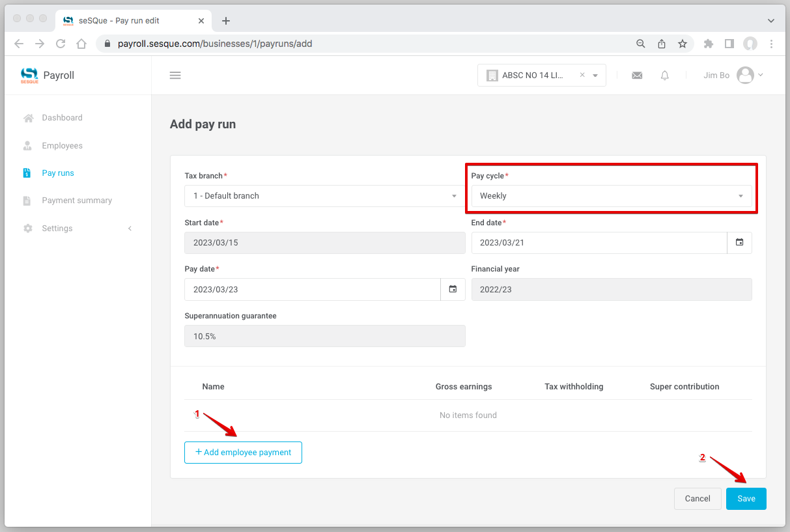The image size is (790, 532).
Task: Click the browser bookmark star icon
Action: [682, 44]
